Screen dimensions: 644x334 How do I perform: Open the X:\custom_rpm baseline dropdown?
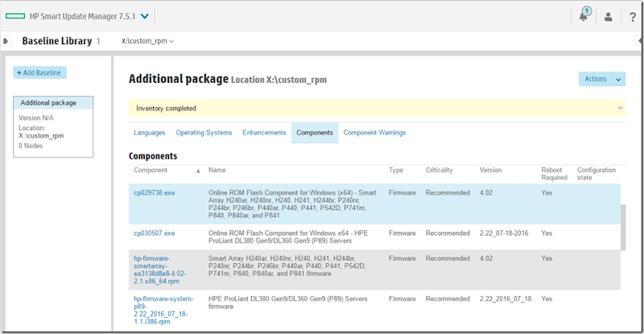click(147, 41)
